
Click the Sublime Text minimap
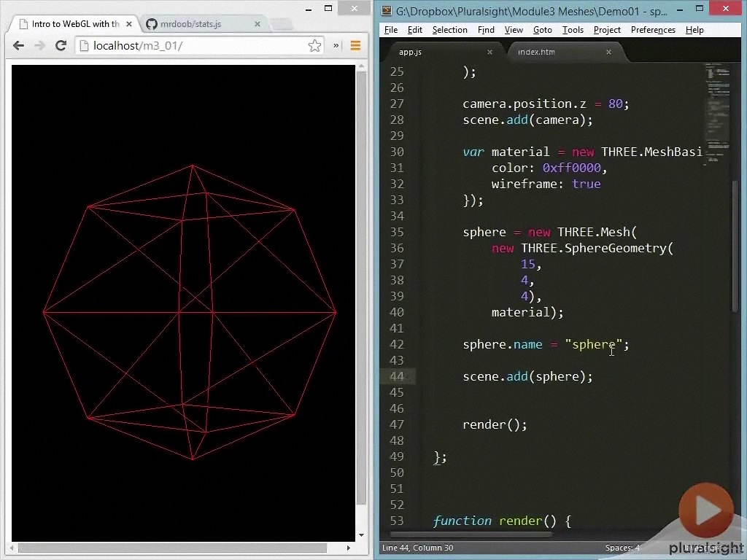[x=718, y=114]
